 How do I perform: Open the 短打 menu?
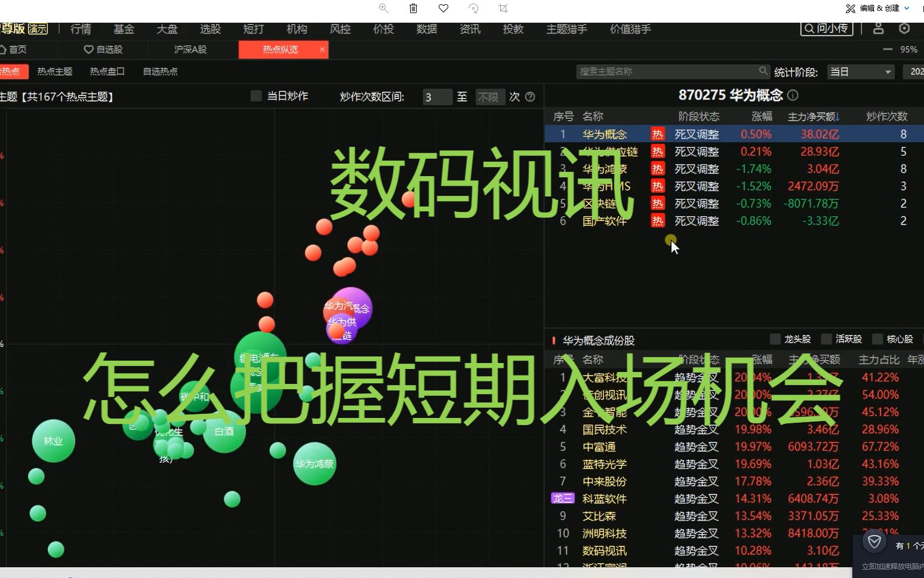pyautogui.click(x=253, y=29)
